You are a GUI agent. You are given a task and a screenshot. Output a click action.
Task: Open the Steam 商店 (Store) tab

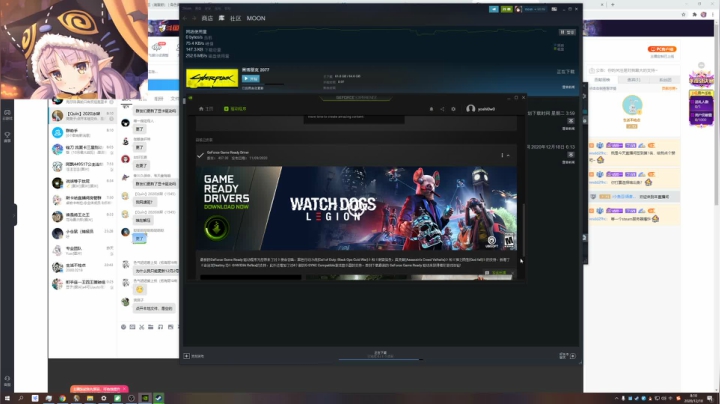pyautogui.click(x=207, y=18)
